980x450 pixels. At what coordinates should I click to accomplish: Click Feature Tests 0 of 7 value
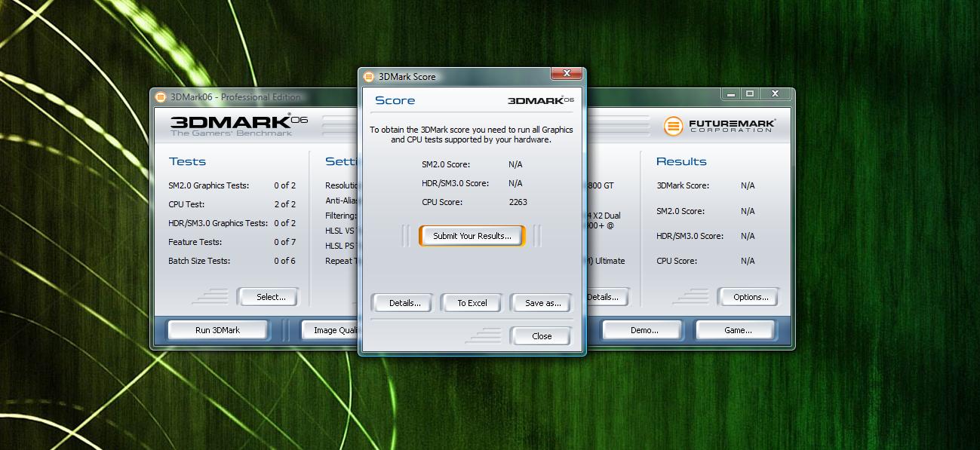(x=284, y=242)
